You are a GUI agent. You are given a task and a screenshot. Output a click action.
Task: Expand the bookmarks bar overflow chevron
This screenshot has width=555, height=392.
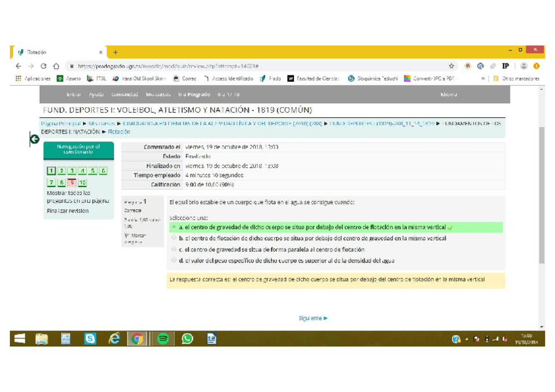click(x=483, y=79)
